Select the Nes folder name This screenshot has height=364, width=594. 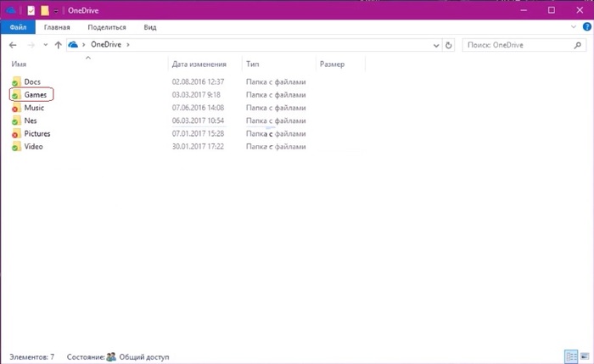31,120
